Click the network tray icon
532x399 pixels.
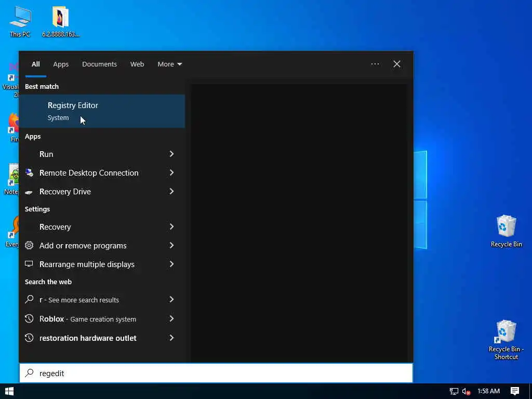(x=454, y=392)
